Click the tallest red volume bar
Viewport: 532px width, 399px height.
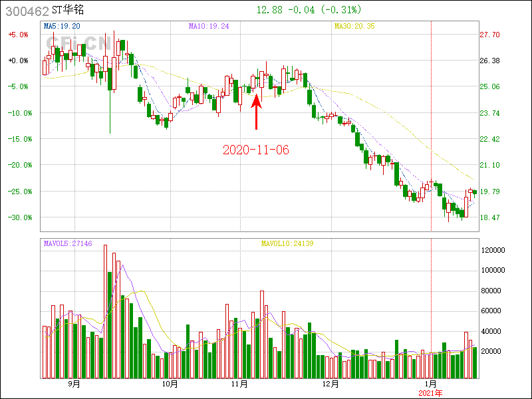tap(106, 311)
